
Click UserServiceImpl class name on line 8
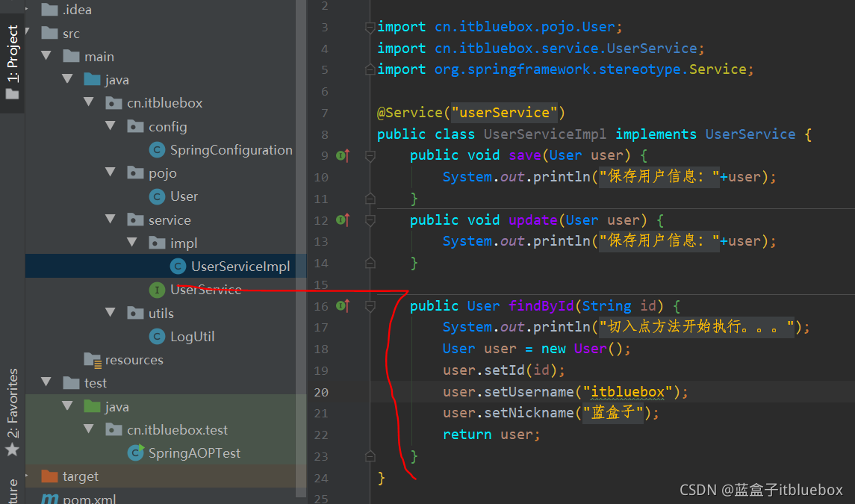tap(544, 134)
